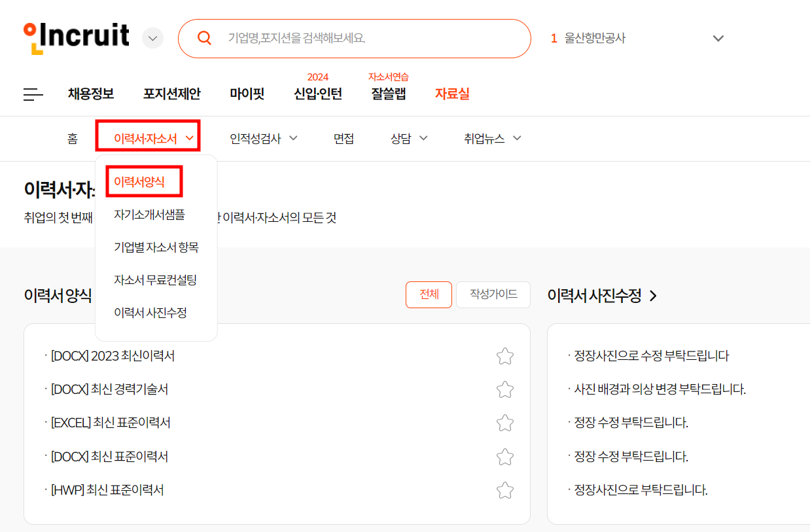The height and width of the screenshot is (532, 810).
Task: Select 이력서양식 from the open menu
Action: click(x=141, y=180)
